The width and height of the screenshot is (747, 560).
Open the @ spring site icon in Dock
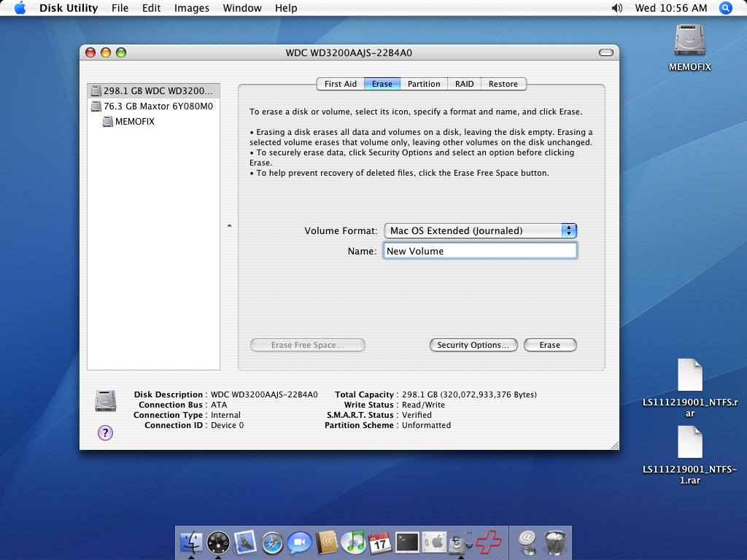(x=527, y=542)
